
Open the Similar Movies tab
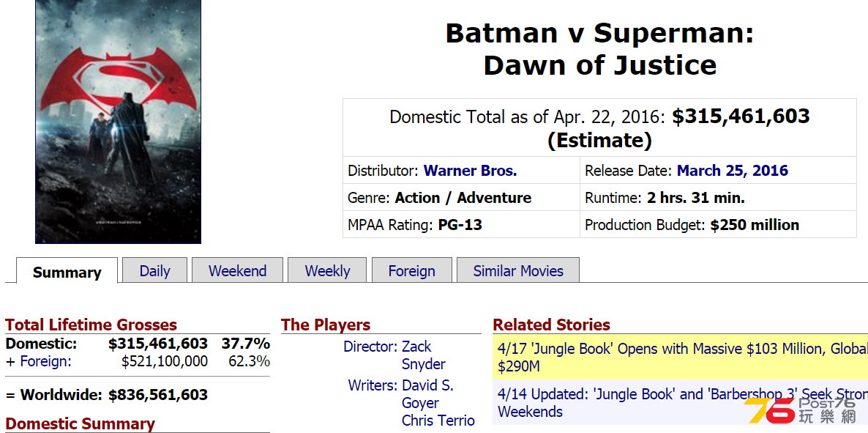(518, 270)
